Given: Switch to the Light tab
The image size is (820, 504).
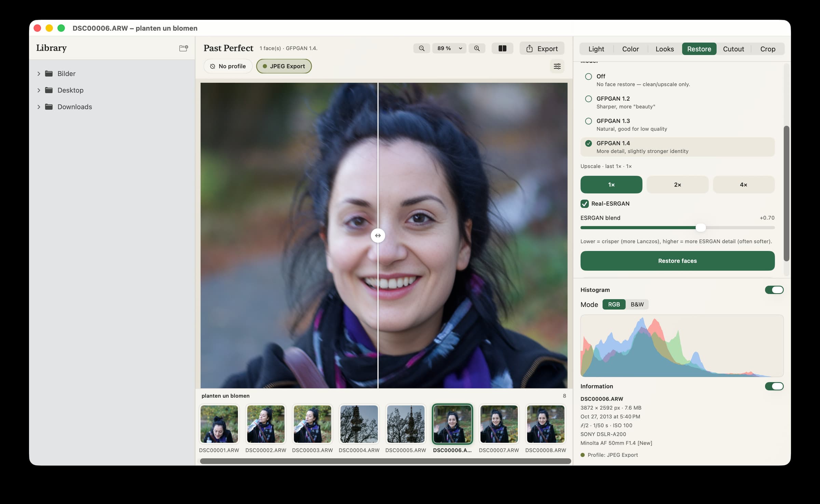Looking at the screenshot, I should click(596, 49).
